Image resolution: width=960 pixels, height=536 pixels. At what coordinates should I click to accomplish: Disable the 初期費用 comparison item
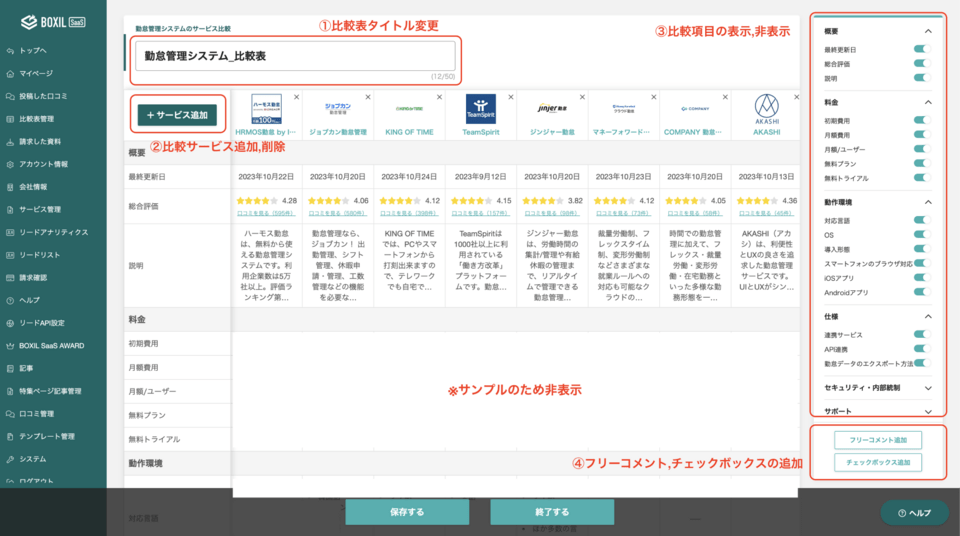[x=922, y=121]
